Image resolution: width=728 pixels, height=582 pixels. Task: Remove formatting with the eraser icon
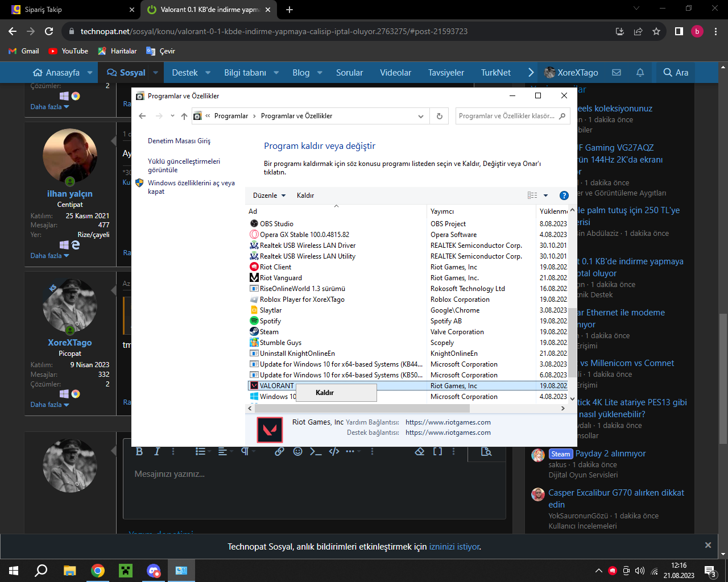[420, 451]
